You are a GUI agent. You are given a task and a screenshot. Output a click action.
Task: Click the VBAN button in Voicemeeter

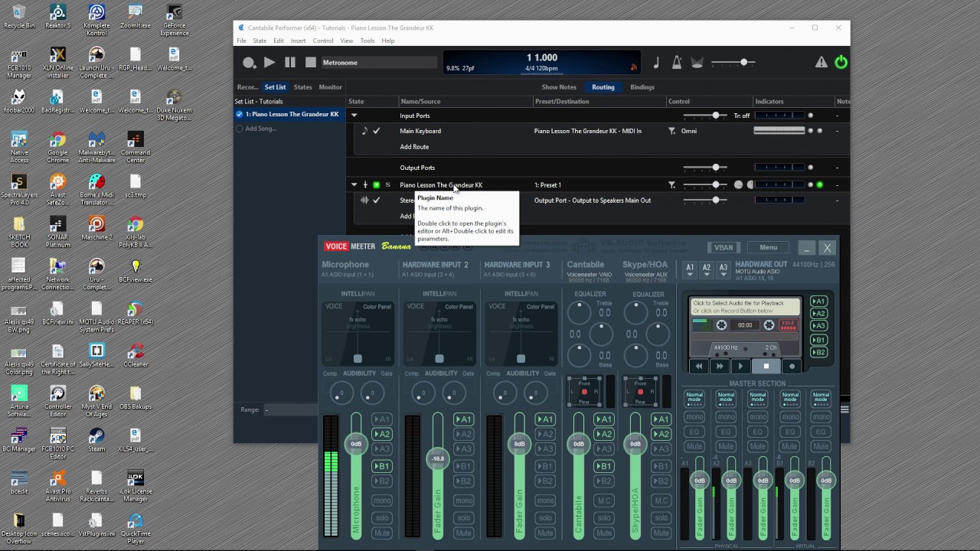coord(723,247)
